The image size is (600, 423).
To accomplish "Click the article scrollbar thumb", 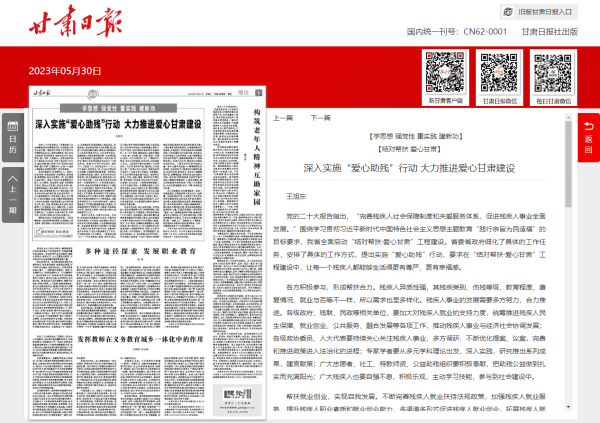I will tap(568, 164).
